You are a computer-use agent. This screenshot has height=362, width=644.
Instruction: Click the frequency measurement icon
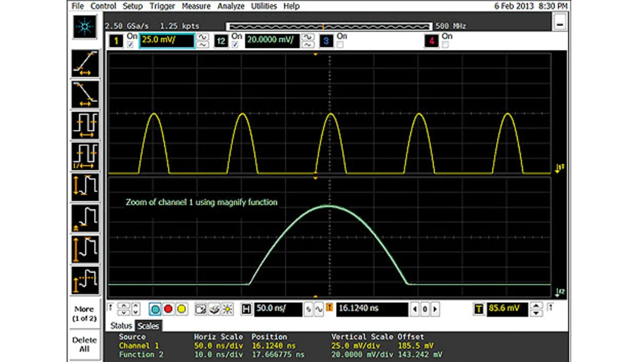[85, 156]
